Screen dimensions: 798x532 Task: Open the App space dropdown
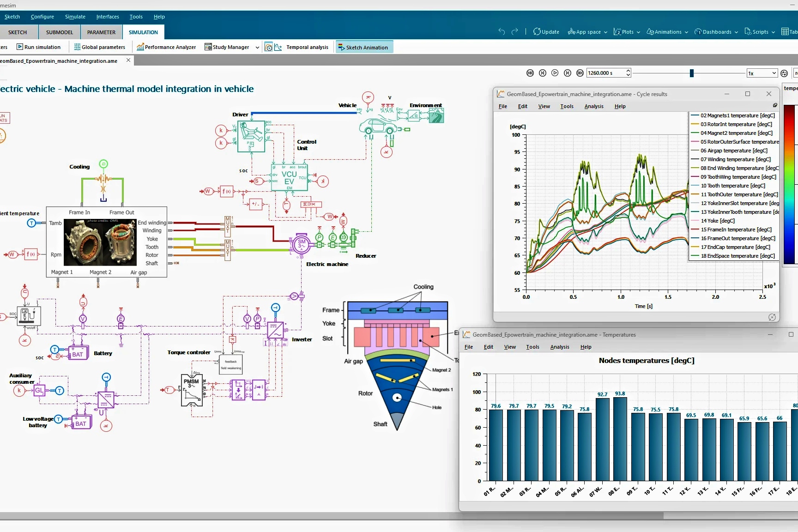[587, 32]
